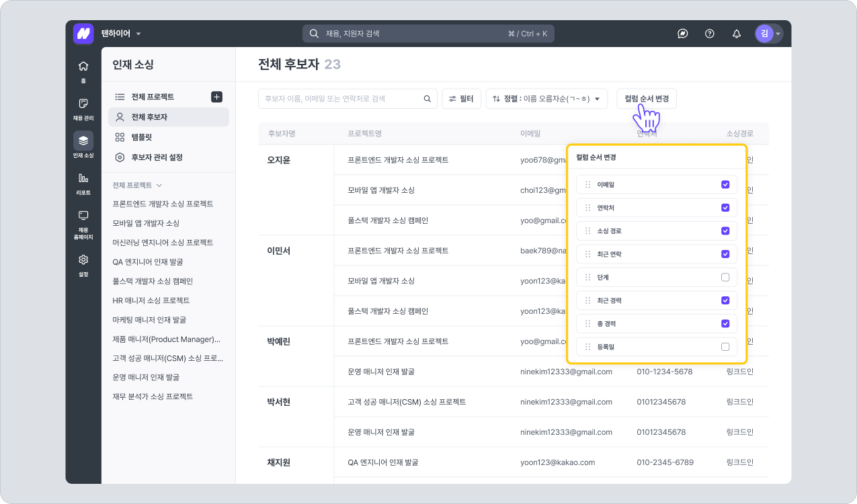Uncheck the 총 경력 column checkbox

pyautogui.click(x=725, y=323)
